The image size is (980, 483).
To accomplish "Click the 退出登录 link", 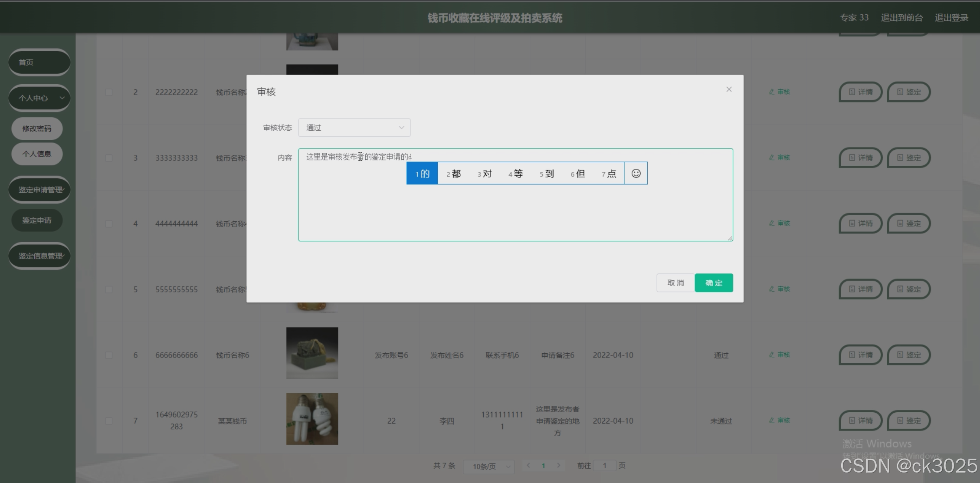I will click(x=951, y=18).
